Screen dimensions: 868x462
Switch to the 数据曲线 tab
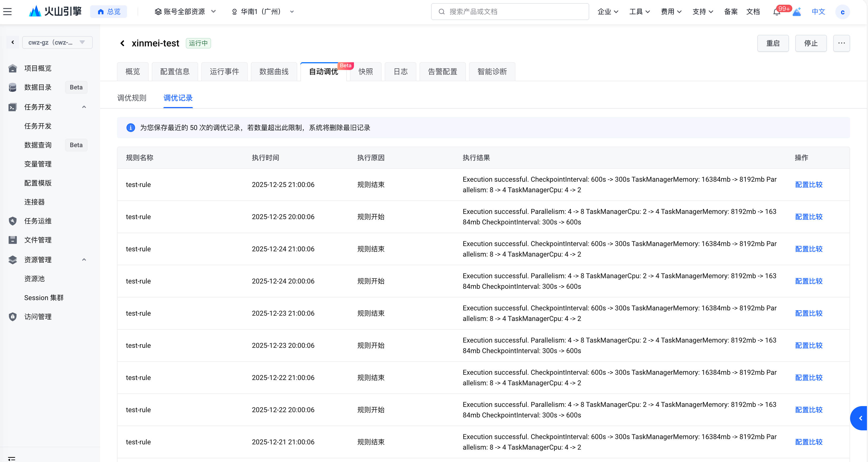click(274, 71)
